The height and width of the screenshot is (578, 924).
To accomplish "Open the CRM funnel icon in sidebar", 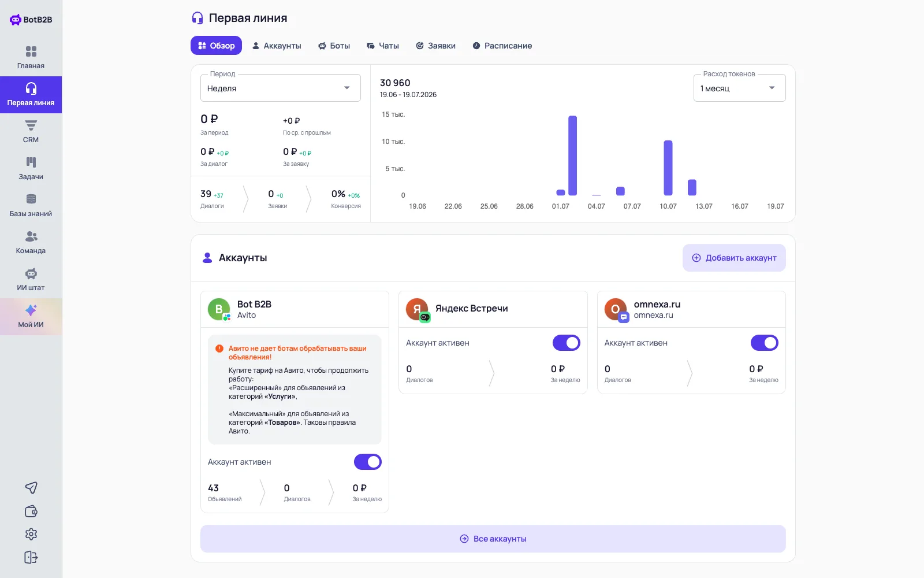I will tap(31, 125).
